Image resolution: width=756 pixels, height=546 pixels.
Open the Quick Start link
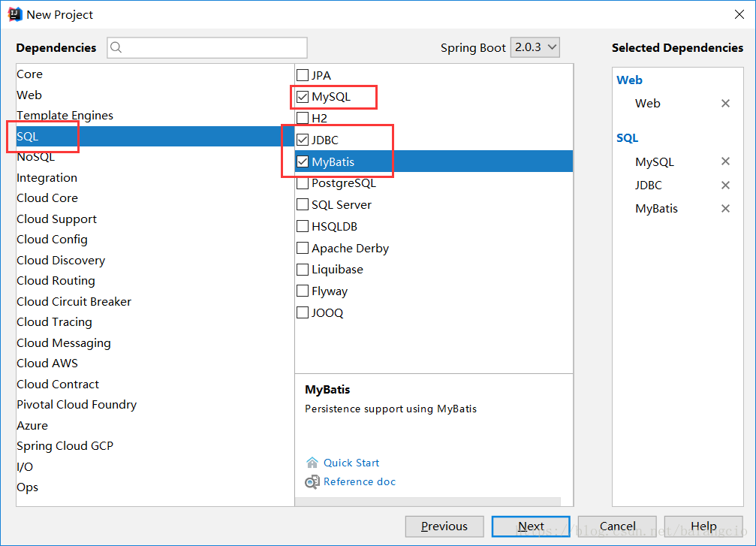coord(351,463)
